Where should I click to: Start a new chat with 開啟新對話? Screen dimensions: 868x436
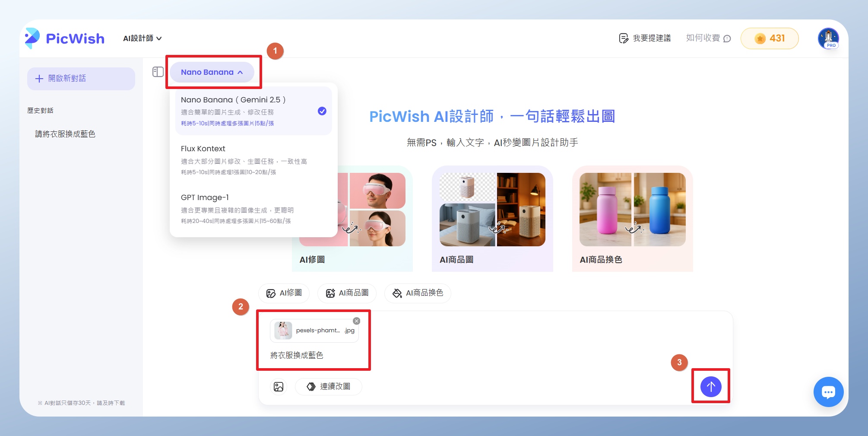coord(81,79)
